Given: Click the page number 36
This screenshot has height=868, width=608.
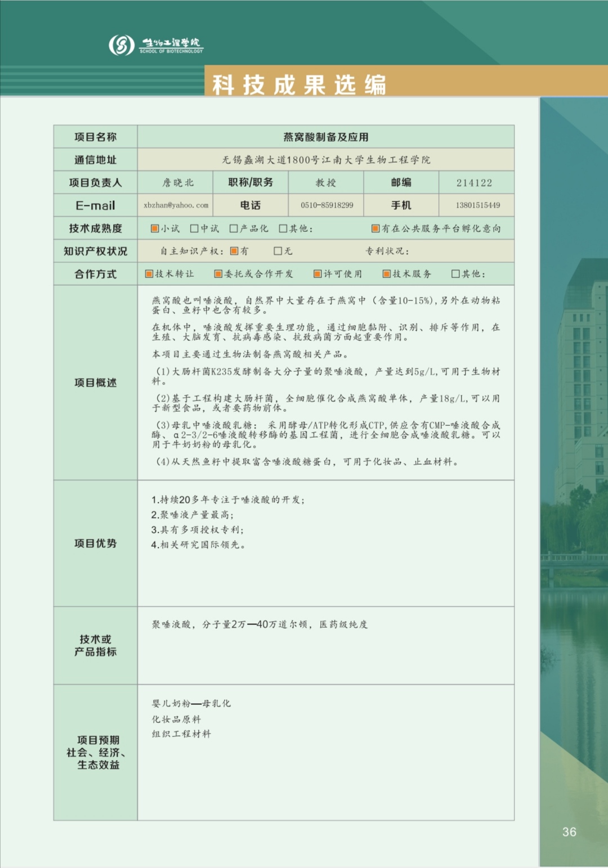Looking at the screenshot, I should (x=569, y=832).
